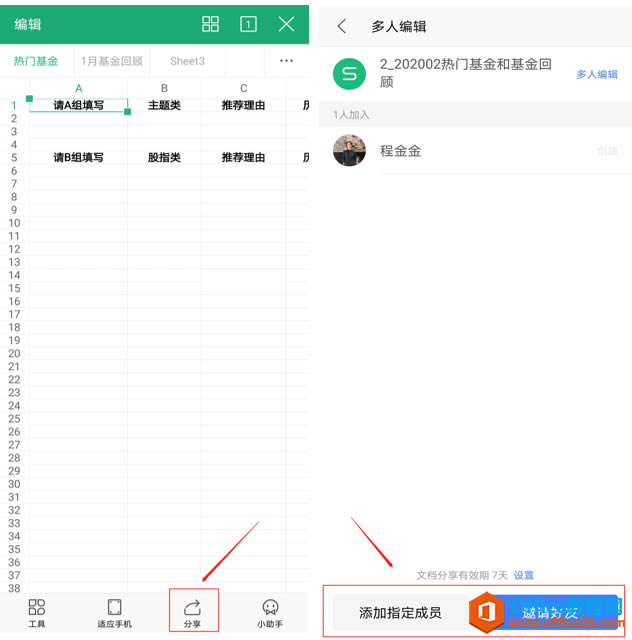Viewport: 632px width, 640px height.
Task: Switch to Sheet3 tab
Action: point(187,61)
